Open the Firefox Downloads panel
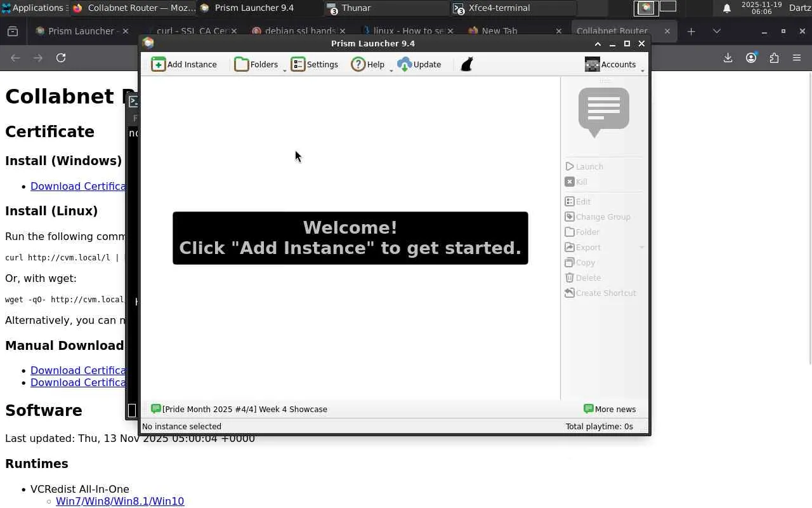The height and width of the screenshot is (508, 812). point(728,58)
